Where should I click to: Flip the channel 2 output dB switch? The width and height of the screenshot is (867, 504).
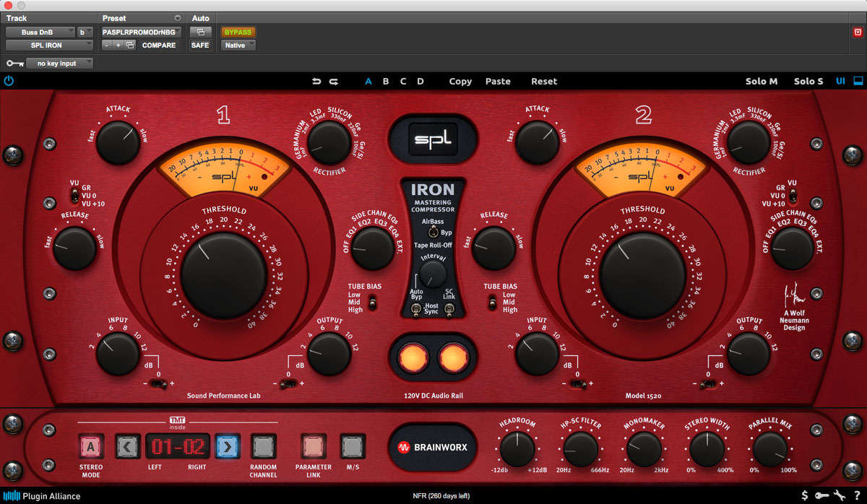point(709,384)
